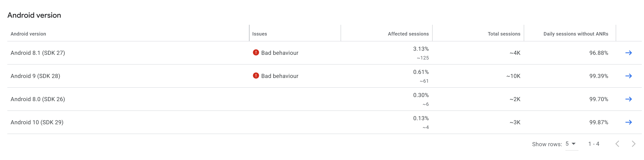Click Bad behaviour label in Android 9 row

(x=280, y=76)
